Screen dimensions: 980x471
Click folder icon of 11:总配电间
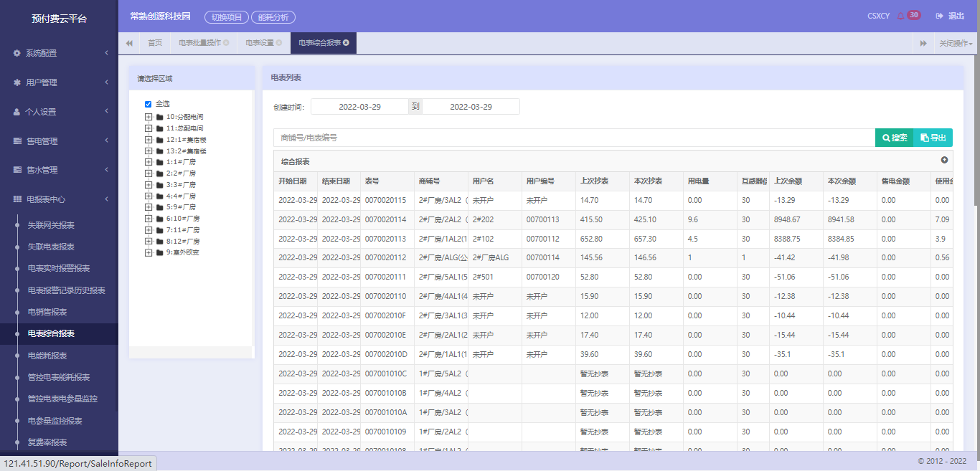159,128
